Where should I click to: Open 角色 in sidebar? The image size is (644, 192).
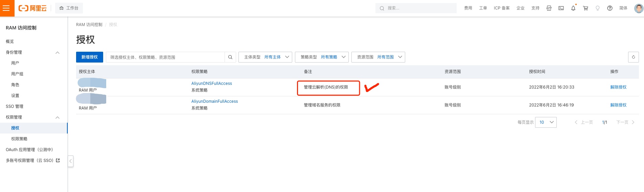coord(15,85)
